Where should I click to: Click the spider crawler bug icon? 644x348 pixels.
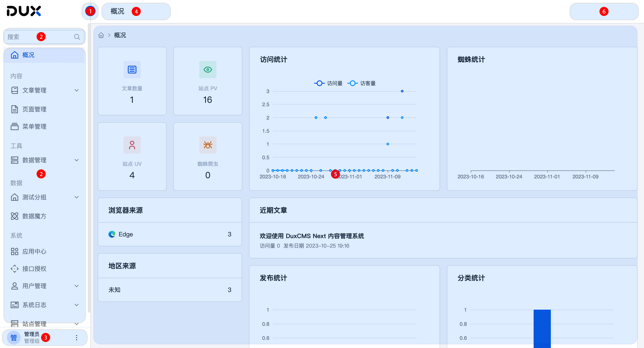(207, 145)
